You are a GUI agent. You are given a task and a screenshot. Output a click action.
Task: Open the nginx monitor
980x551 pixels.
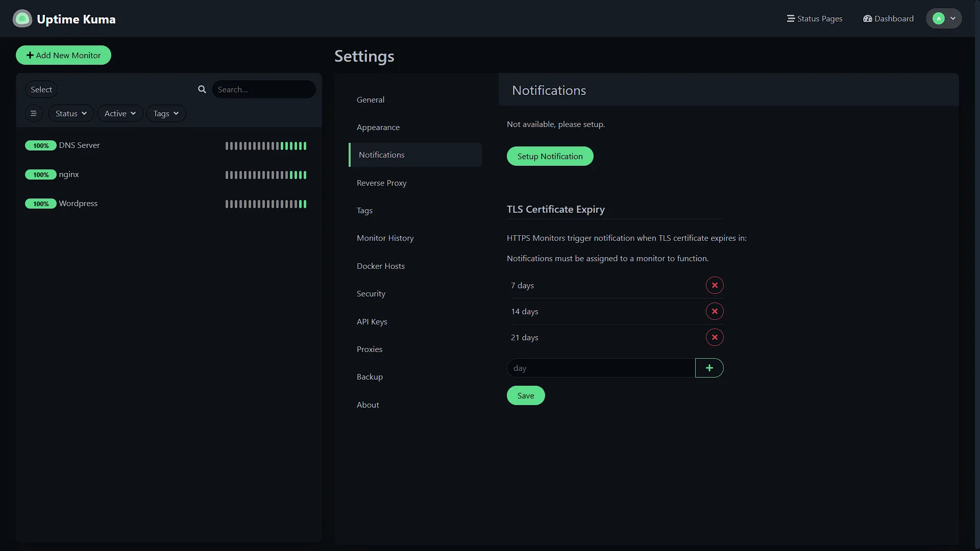point(168,174)
